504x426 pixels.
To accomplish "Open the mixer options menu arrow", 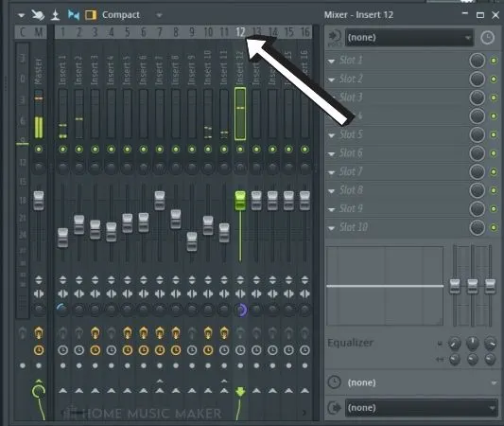I will tap(21, 15).
